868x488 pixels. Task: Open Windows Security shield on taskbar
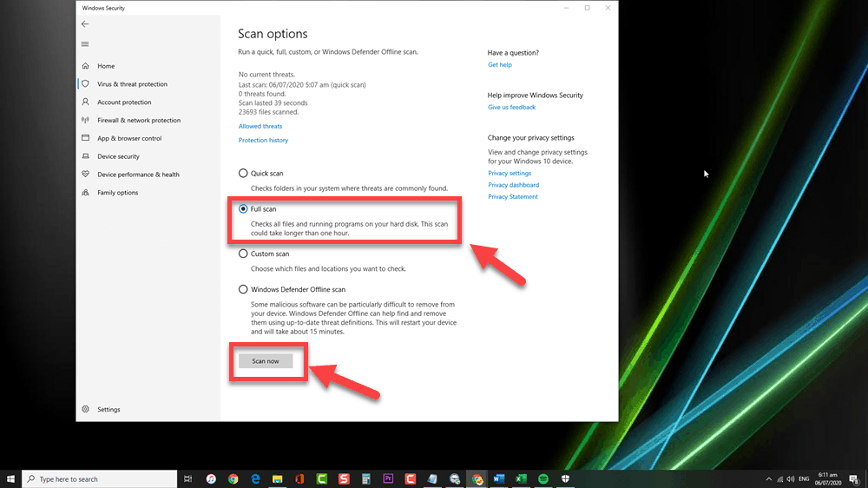tap(565, 478)
